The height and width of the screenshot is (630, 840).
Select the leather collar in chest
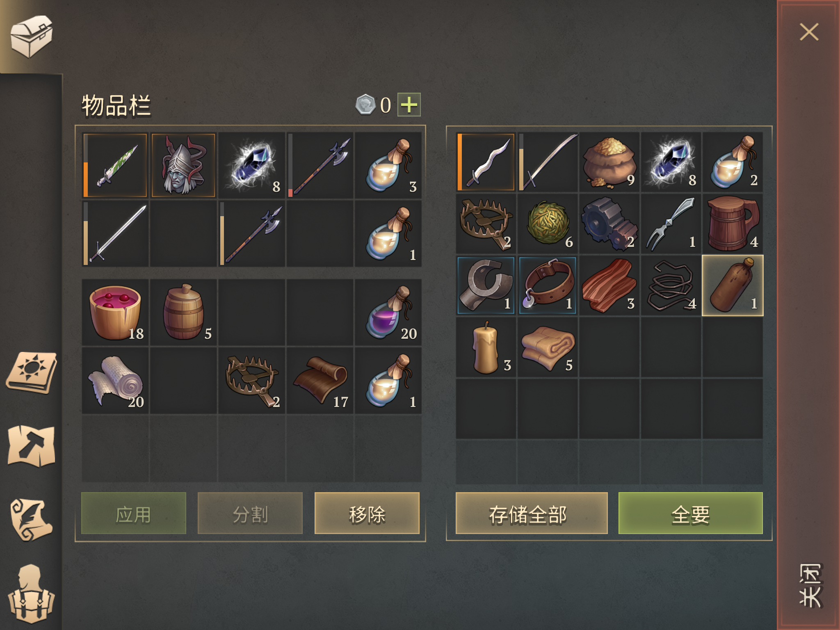pyautogui.click(x=548, y=285)
